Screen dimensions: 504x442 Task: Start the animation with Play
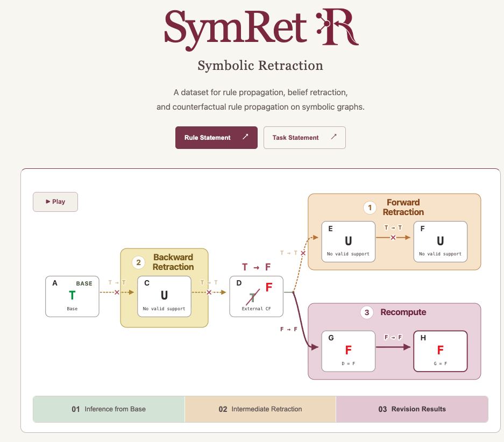(x=55, y=202)
